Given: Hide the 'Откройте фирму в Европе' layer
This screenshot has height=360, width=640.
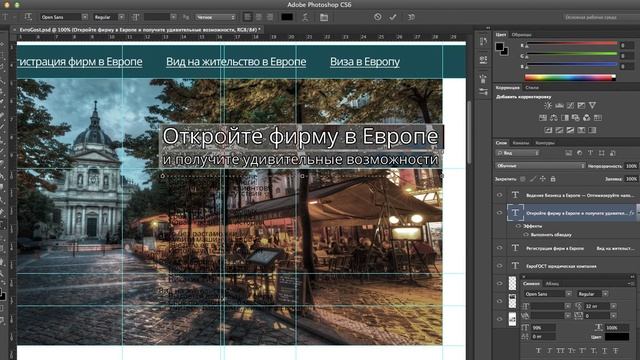Looking at the screenshot, I should 500,213.
